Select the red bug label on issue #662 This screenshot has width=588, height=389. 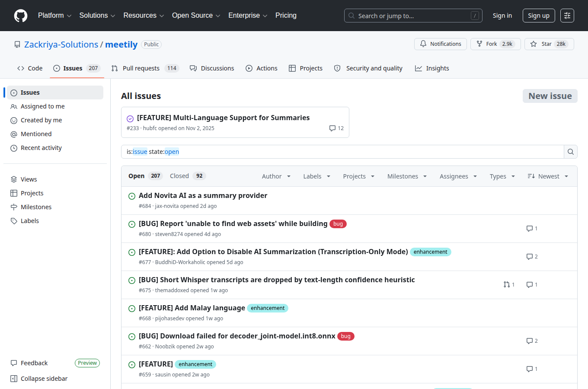346,336
